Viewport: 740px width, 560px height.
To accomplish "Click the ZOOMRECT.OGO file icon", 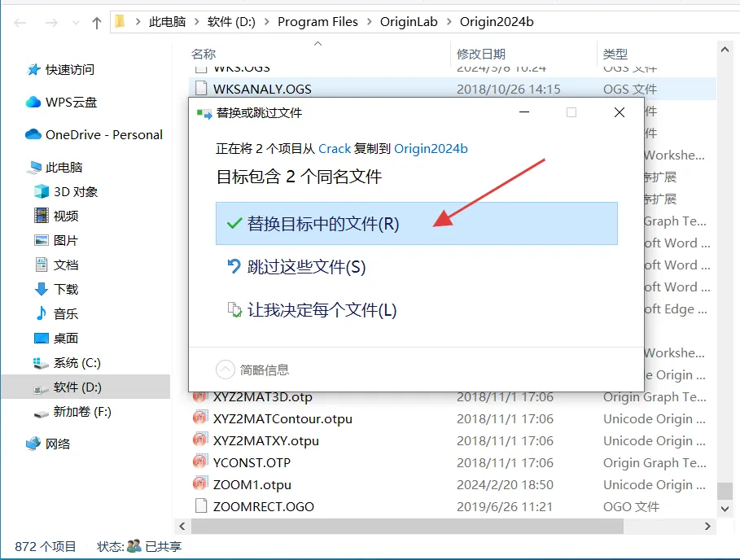I will click(202, 505).
